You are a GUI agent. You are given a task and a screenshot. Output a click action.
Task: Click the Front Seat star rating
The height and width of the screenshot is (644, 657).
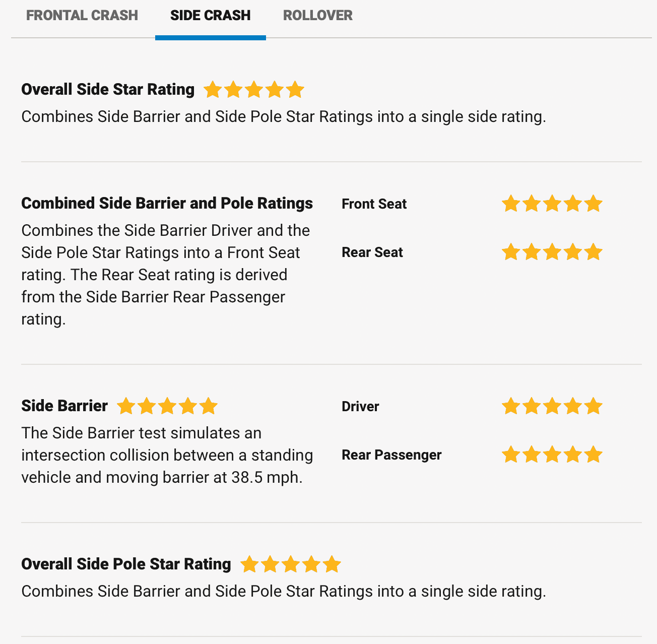(552, 204)
